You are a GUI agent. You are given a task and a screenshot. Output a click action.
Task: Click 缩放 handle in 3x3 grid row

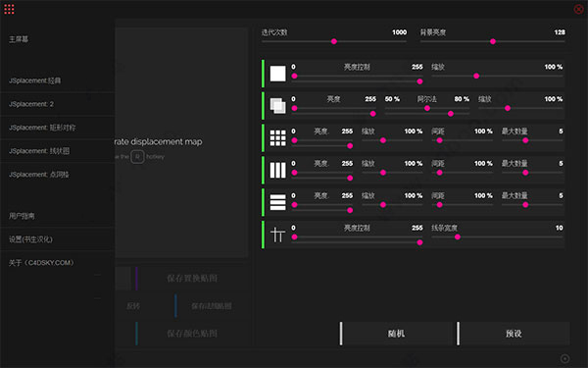click(383, 140)
